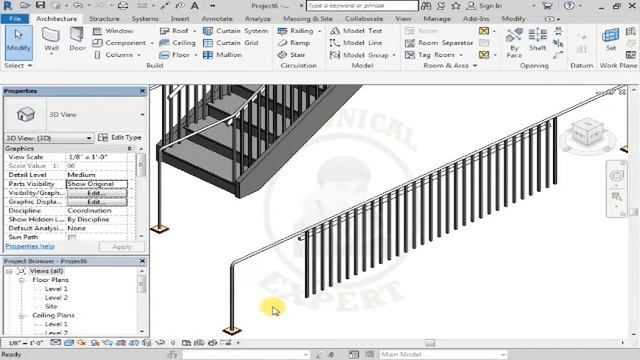Switch to the Manage ribbon tab
Screen dimensions: 640x360
point(437,19)
